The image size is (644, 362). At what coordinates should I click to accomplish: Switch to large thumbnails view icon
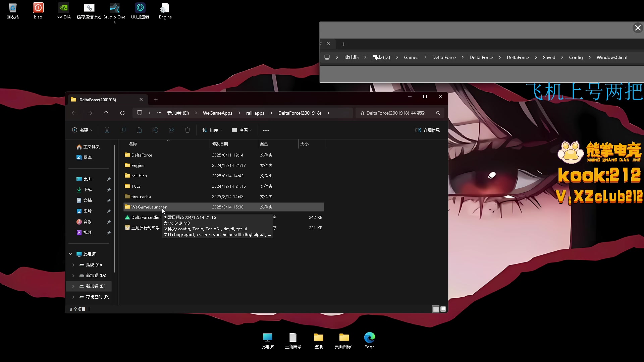(443, 309)
